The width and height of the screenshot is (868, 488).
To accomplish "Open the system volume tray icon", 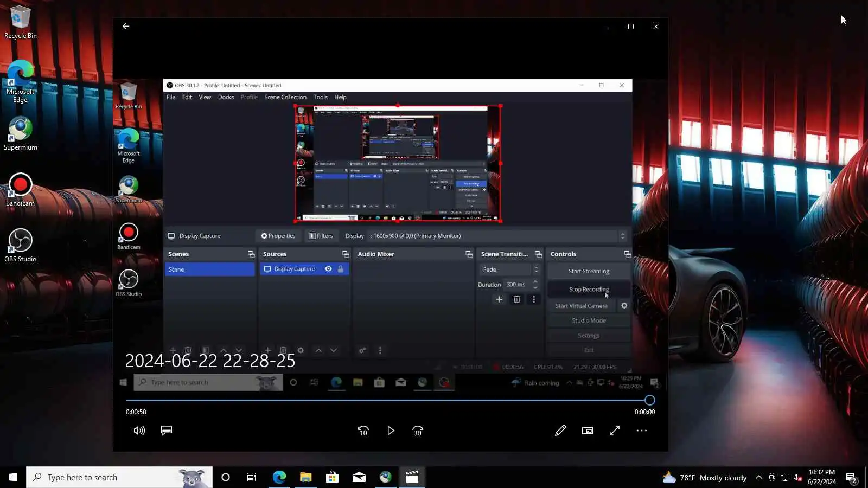I will pyautogui.click(x=798, y=478).
